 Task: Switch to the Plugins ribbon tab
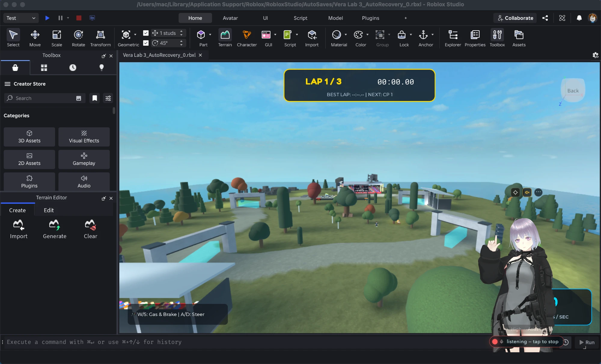[x=371, y=18]
